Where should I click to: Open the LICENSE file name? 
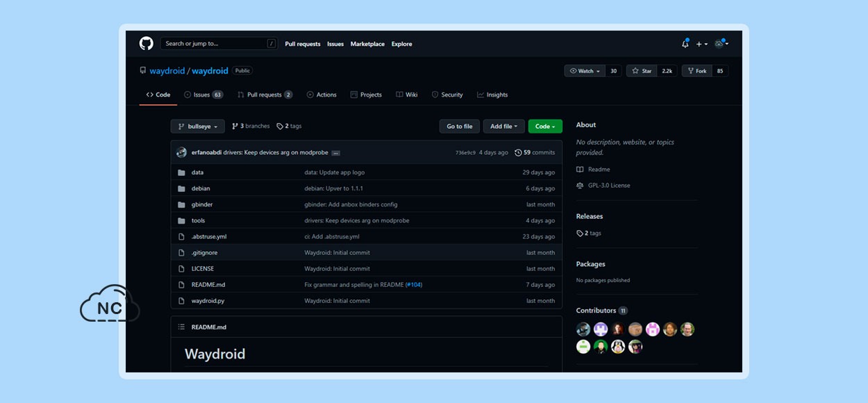(x=203, y=269)
